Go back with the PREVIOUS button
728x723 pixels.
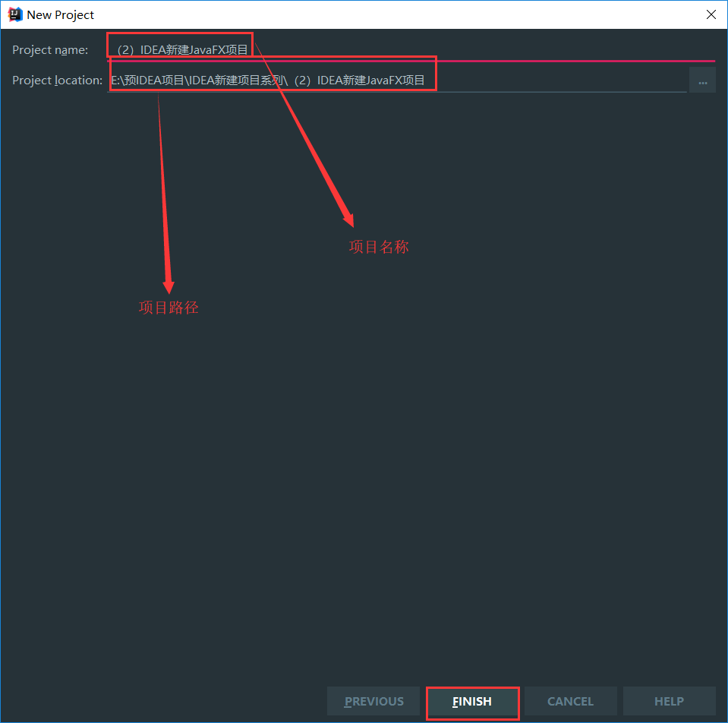point(373,701)
